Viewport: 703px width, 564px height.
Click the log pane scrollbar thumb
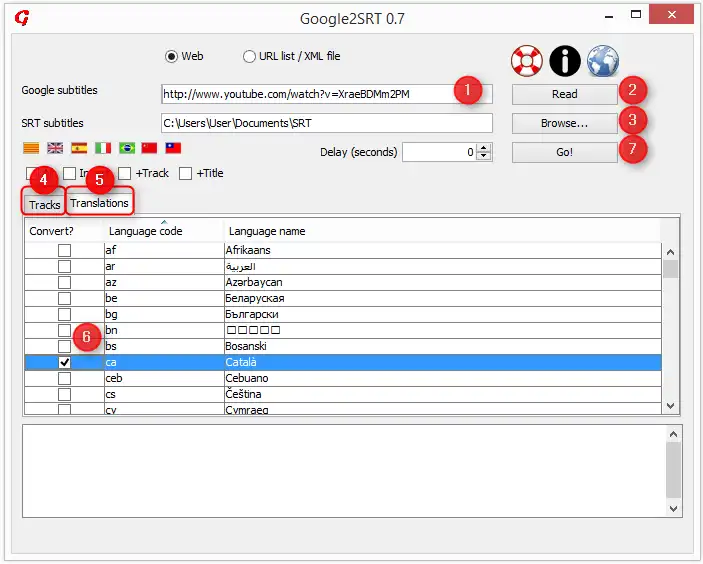[673, 470]
